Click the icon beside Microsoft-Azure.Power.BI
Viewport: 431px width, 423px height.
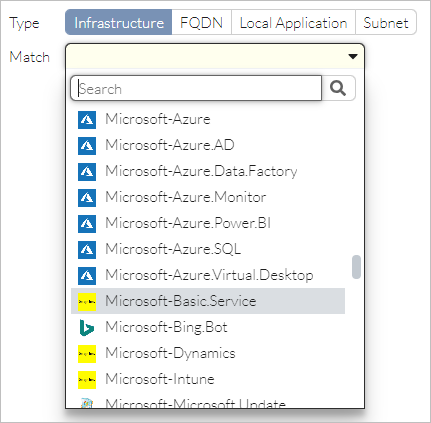pos(87,224)
